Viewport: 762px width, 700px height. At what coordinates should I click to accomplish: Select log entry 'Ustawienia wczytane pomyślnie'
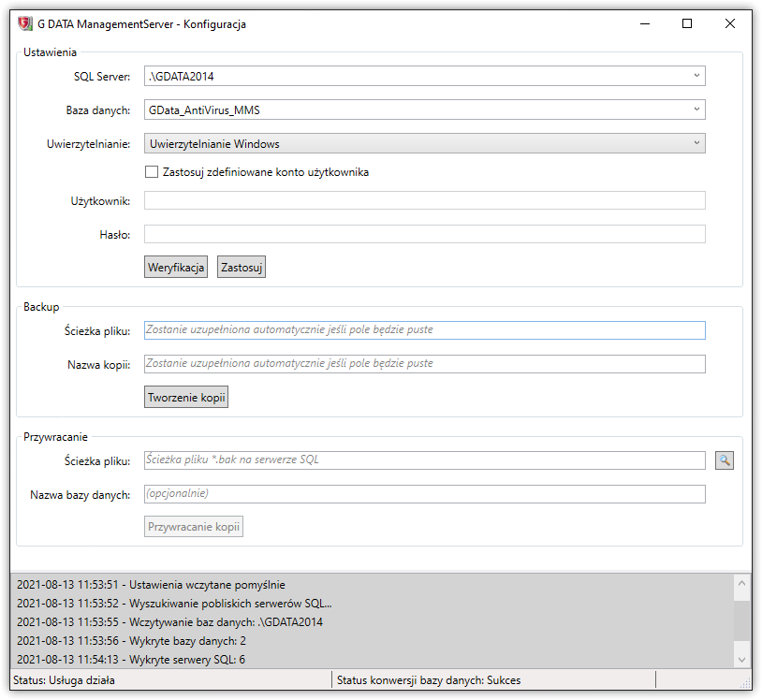pyautogui.click(x=151, y=585)
